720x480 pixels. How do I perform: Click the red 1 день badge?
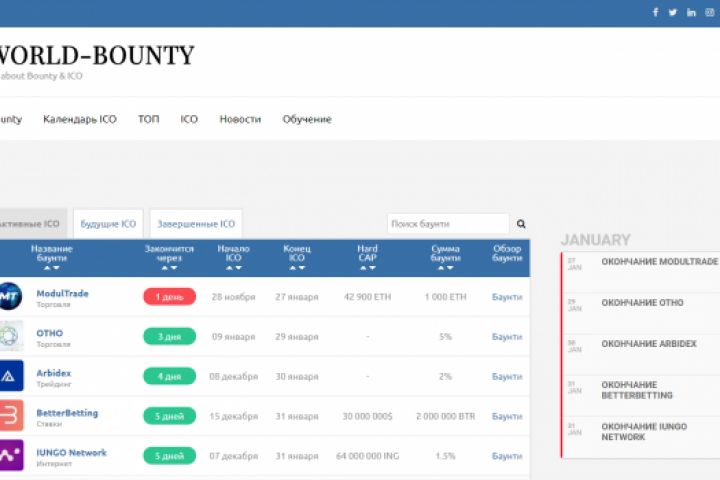[x=169, y=297]
